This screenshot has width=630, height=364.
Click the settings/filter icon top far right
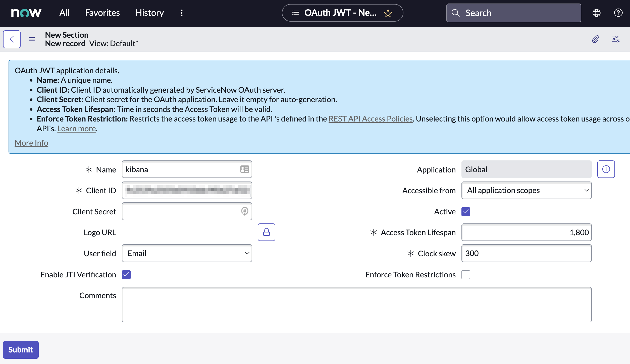tap(616, 39)
